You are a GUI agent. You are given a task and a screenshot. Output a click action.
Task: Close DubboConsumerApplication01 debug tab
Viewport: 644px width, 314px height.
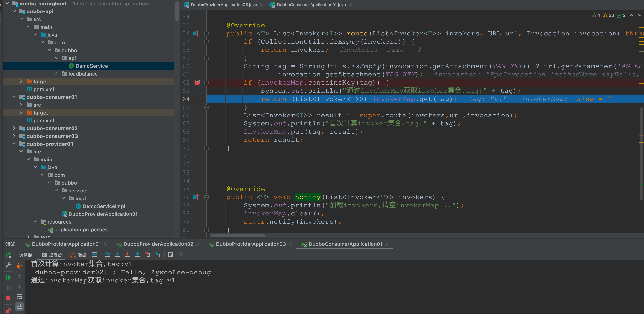(x=387, y=244)
